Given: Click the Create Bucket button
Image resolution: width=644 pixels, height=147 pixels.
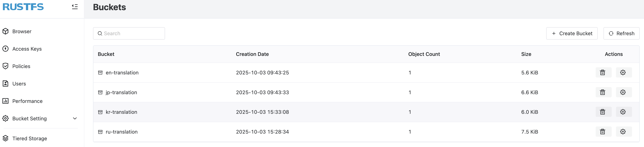Looking at the screenshot, I should pos(572,33).
